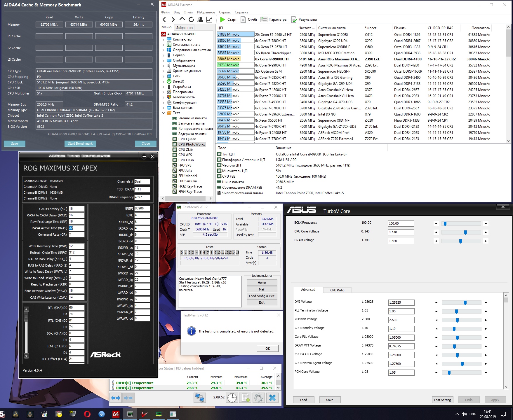The height and width of the screenshot is (420, 513).
Task: Click the AIDA64 toolbar up arrow
Action: 182,19
